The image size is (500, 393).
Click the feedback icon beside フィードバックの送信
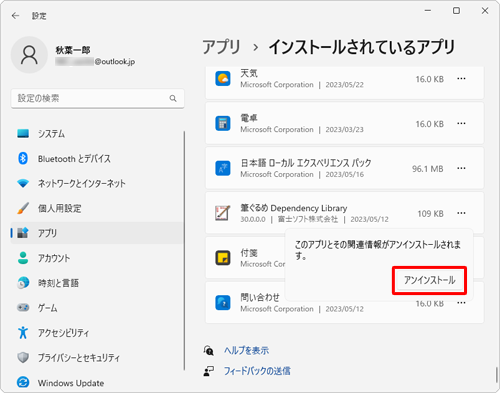209,371
